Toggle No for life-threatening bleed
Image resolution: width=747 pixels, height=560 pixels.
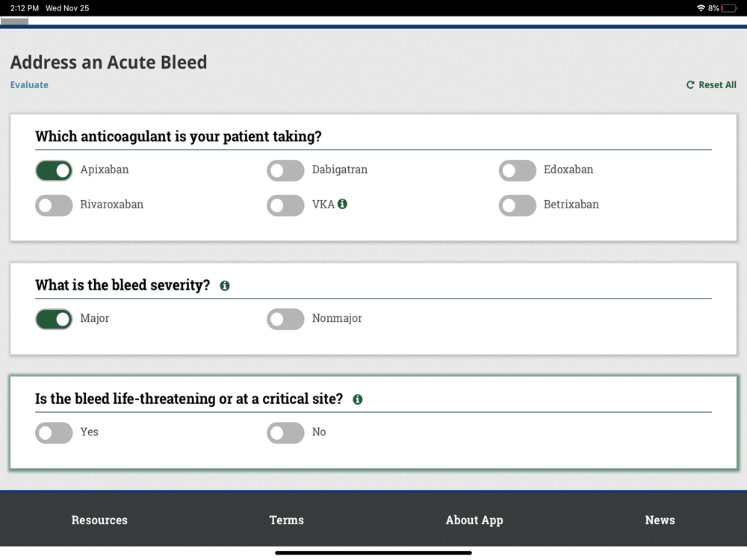pos(285,433)
